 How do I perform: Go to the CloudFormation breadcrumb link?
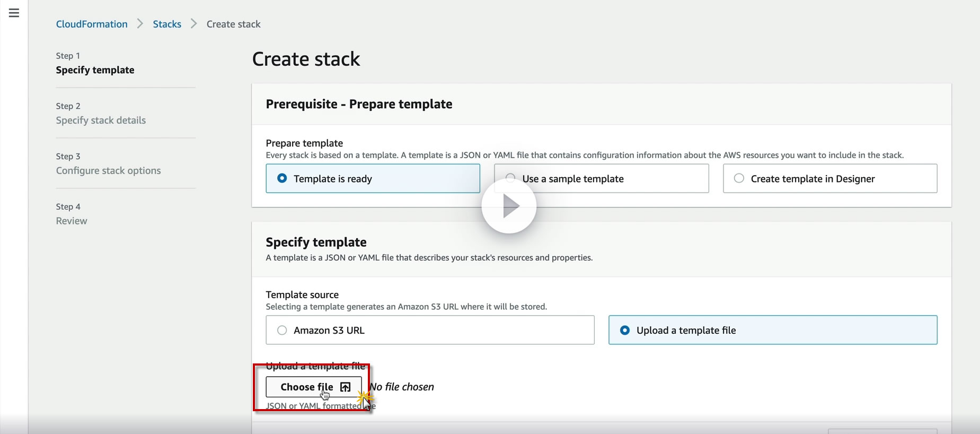tap(92, 24)
